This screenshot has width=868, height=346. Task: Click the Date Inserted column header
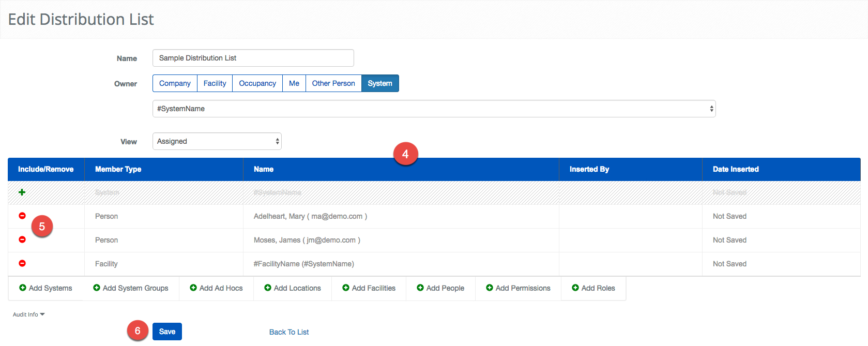781,169
